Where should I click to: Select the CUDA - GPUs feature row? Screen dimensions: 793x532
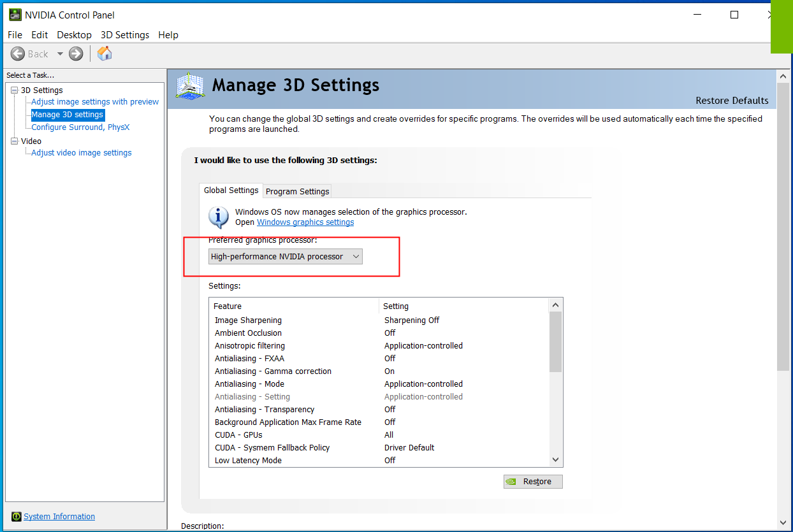click(x=379, y=435)
